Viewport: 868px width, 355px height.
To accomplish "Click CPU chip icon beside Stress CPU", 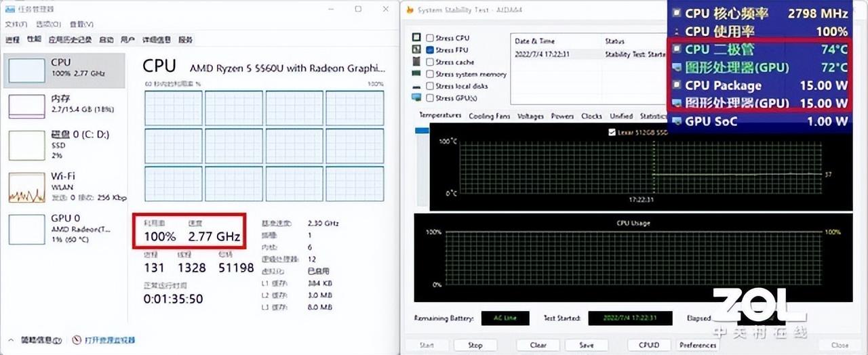I will pyautogui.click(x=416, y=38).
